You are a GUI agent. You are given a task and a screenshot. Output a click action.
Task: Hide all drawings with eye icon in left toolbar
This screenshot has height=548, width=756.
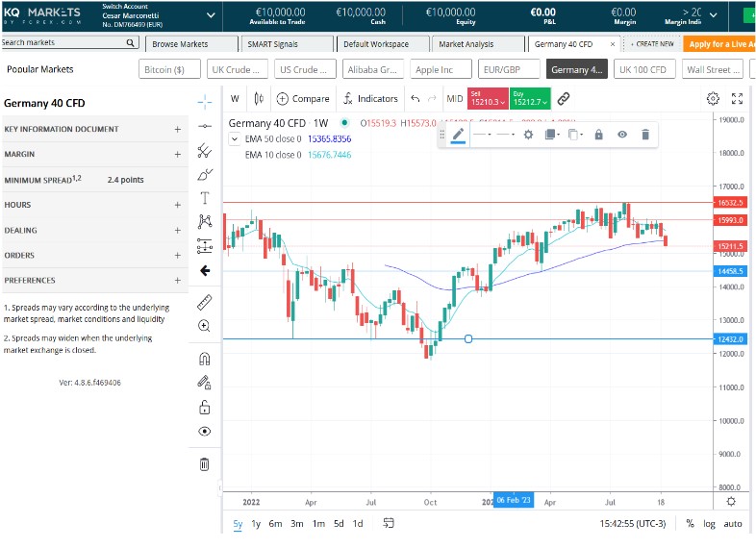click(x=205, y=432)
